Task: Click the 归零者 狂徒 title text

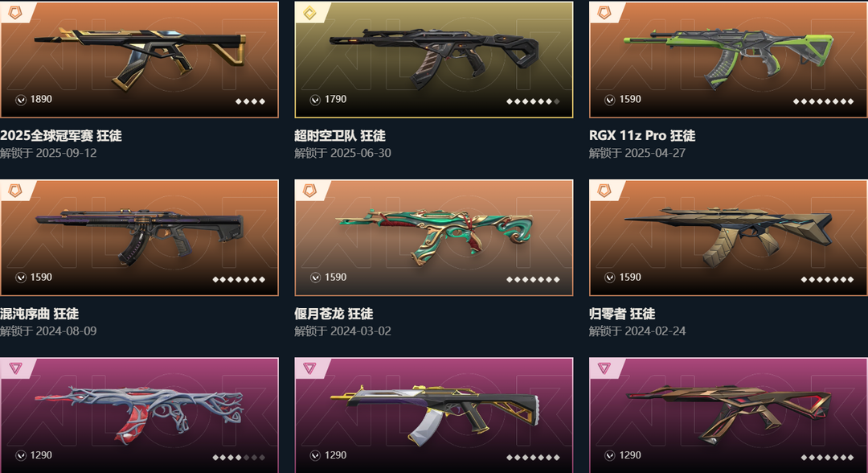Action: pos(621,314)
